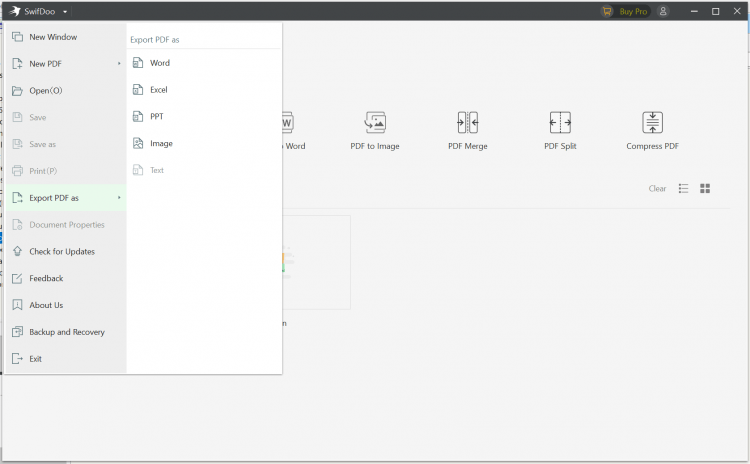Select New PDF menu entry
The width and height of the screenshot is (750, 464).
pos(66,64)
